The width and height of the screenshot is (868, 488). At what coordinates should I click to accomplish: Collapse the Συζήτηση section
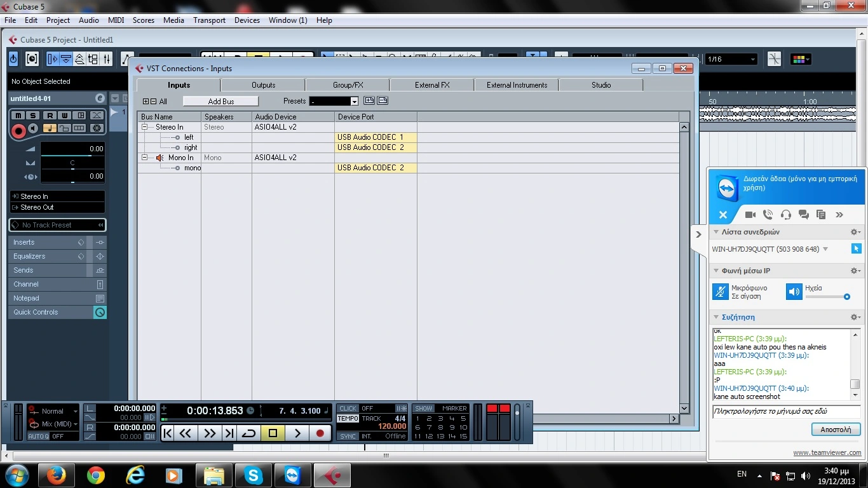[715, 317]
